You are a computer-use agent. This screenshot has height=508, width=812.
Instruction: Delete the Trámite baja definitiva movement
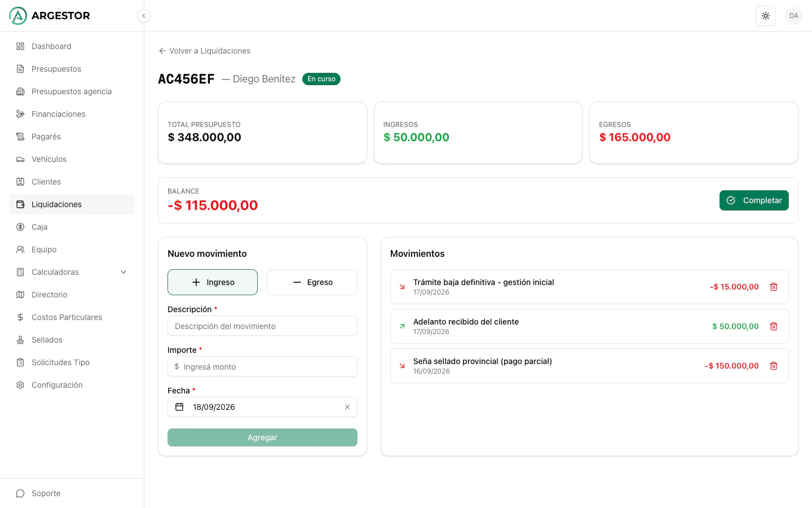[x=774, y=287]
